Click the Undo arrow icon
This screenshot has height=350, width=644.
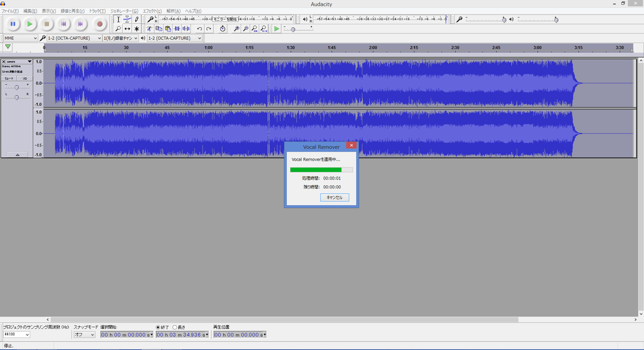pos(199,29)
